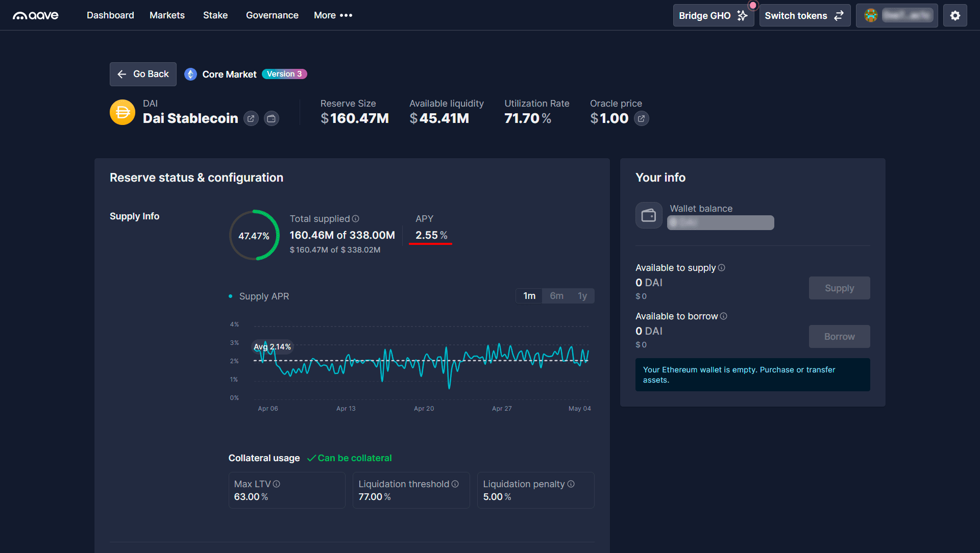
Task: Expand the More menu
Action: (333, 15)
